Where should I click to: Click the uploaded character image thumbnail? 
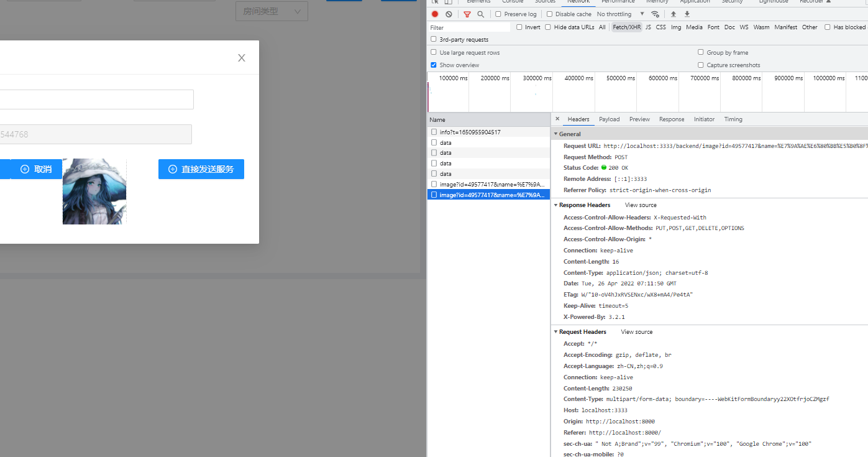[94, 192]
